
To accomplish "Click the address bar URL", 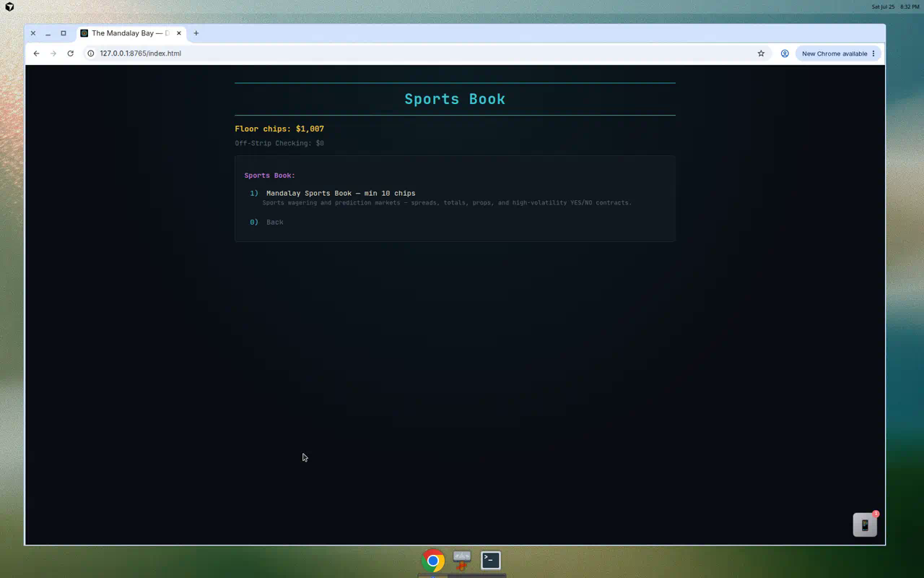I will [141, 53].
